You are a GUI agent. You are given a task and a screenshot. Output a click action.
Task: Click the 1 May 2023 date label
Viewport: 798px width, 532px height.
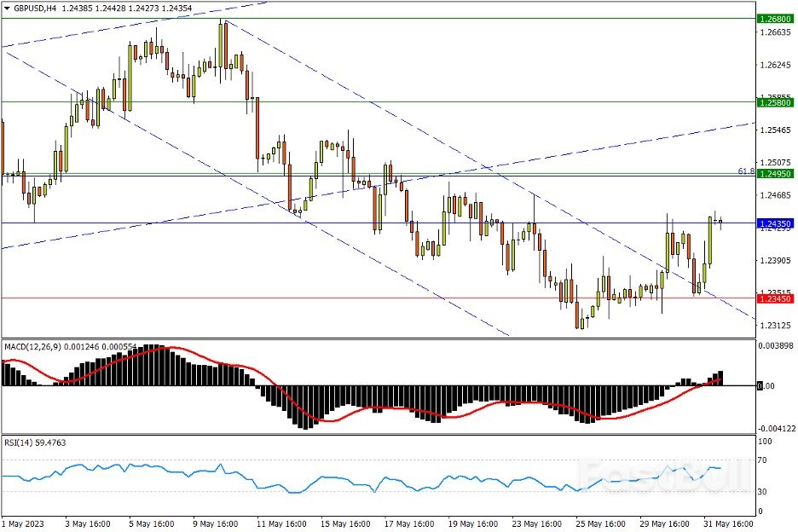(x=23, y=523)
